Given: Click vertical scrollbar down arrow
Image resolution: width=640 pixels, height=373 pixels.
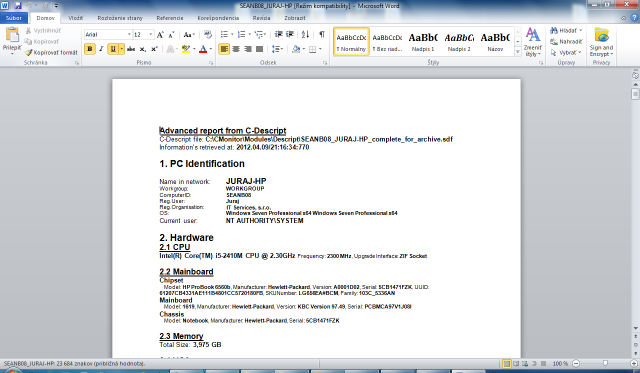Looking at the screenshot, I should tap(636, 329).
